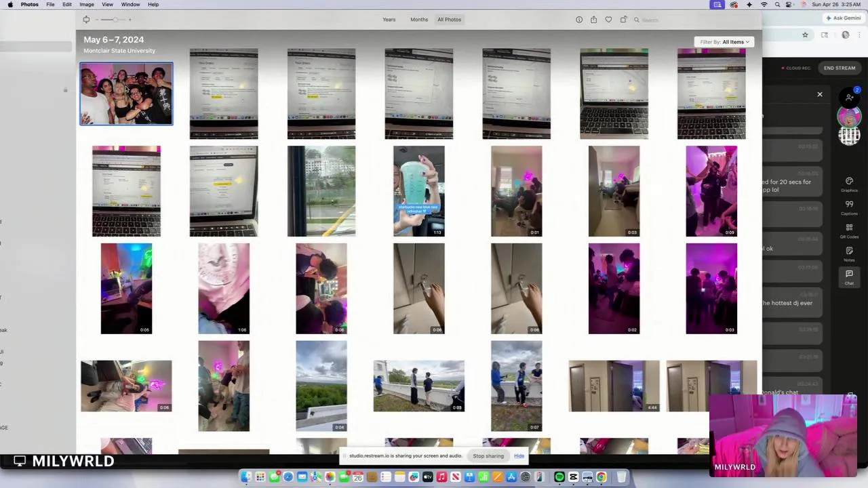This screenshot has height=488, width=868.
Task: Open the Edit menu
Action: [x=67, y=5]
